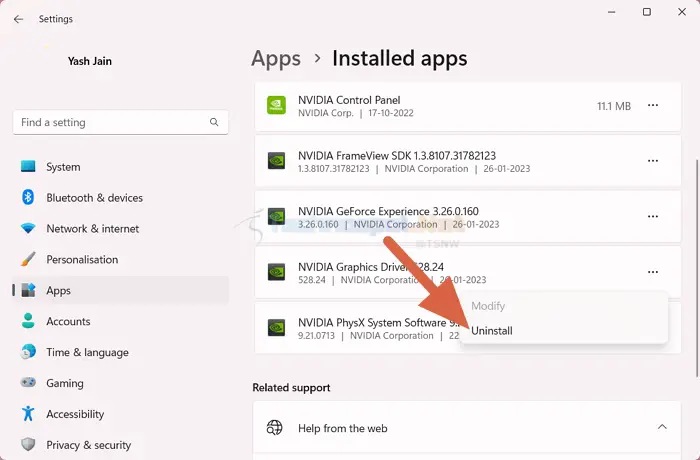The width and height of the screenshot is (700, 460).
Task: Open Accounts settings
Action: 121,321
